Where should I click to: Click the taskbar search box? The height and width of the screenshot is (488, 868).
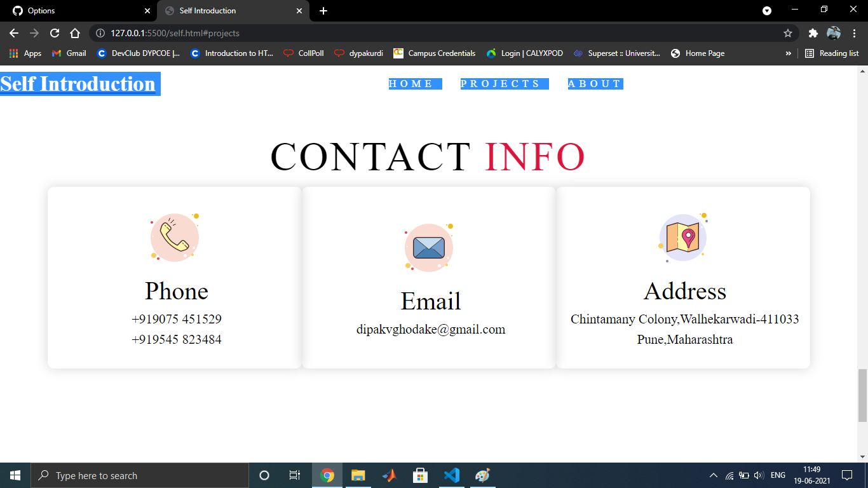pyautogui.click(x=140, y=475)
